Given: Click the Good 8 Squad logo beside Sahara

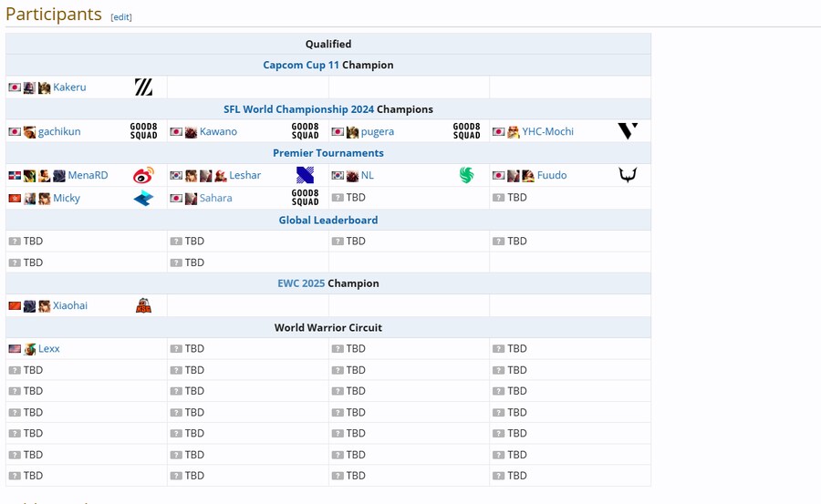Looking at the screenshot, I should 305,198.
